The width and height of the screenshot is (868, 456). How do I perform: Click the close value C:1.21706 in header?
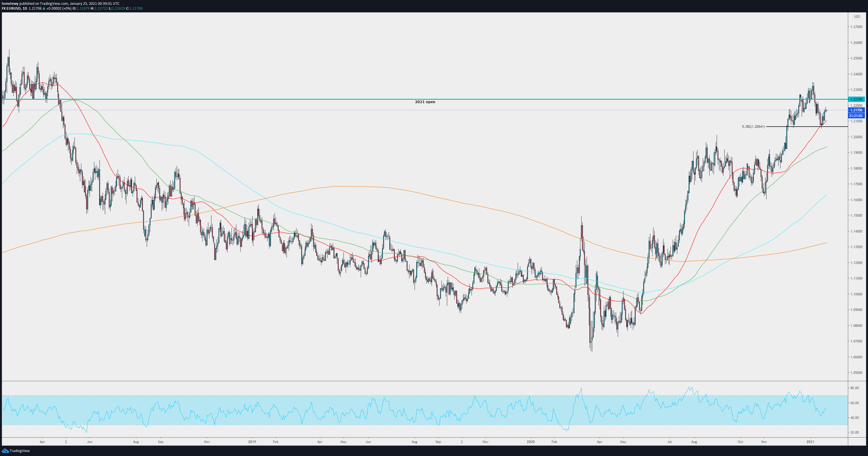[x=134, y=8]
